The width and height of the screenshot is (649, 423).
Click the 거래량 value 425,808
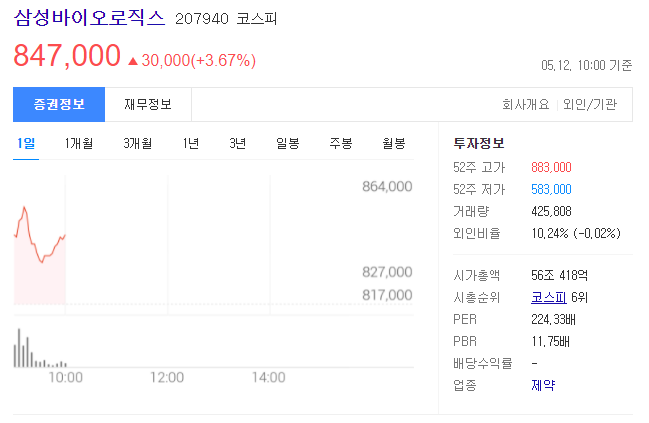(551, 211)
